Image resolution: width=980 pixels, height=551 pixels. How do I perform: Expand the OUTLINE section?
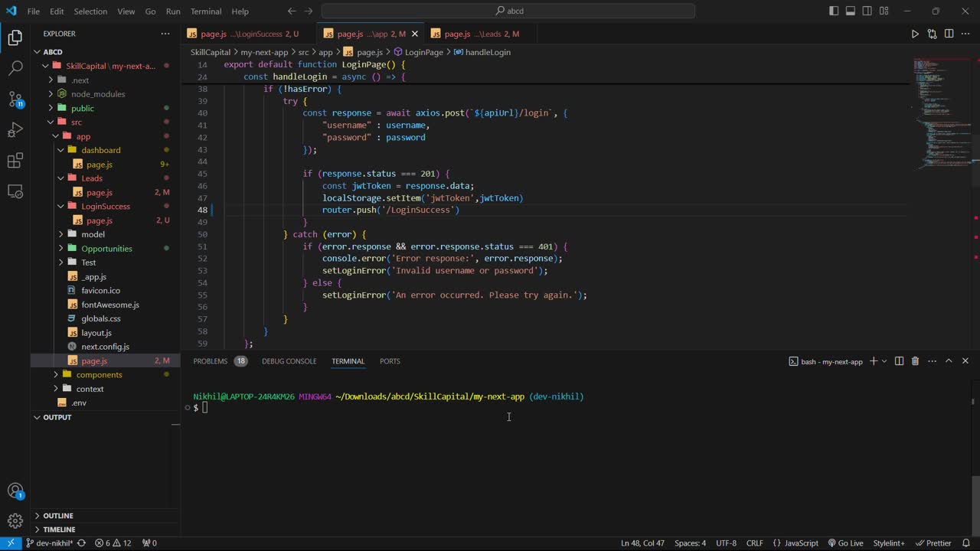[x=58, y=516]
